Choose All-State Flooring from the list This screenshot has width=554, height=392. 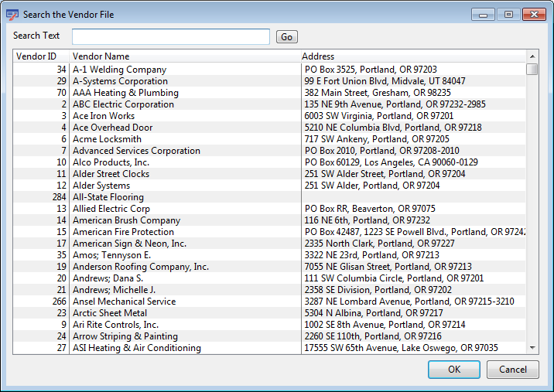click(108, 197)
